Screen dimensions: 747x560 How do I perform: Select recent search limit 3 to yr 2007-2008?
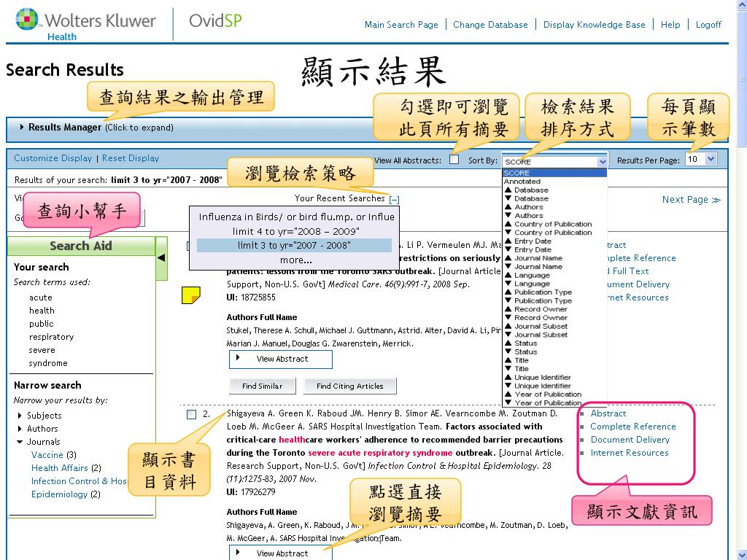[x=295, y=245]
